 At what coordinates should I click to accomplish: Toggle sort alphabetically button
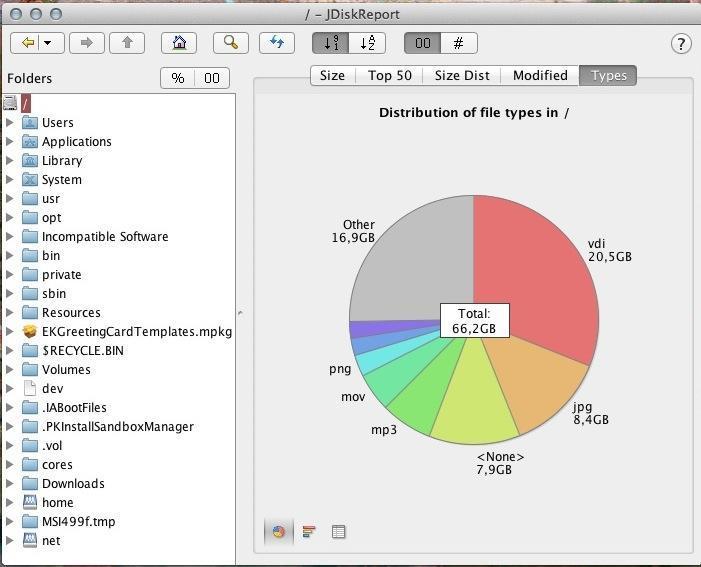click(x=367, y=43)
